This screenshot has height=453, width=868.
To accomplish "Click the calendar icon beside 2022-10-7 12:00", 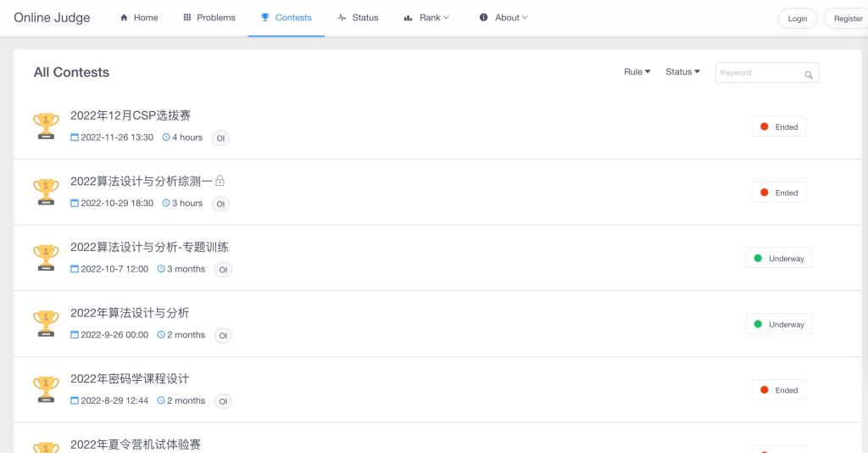I will click(75, 269).
